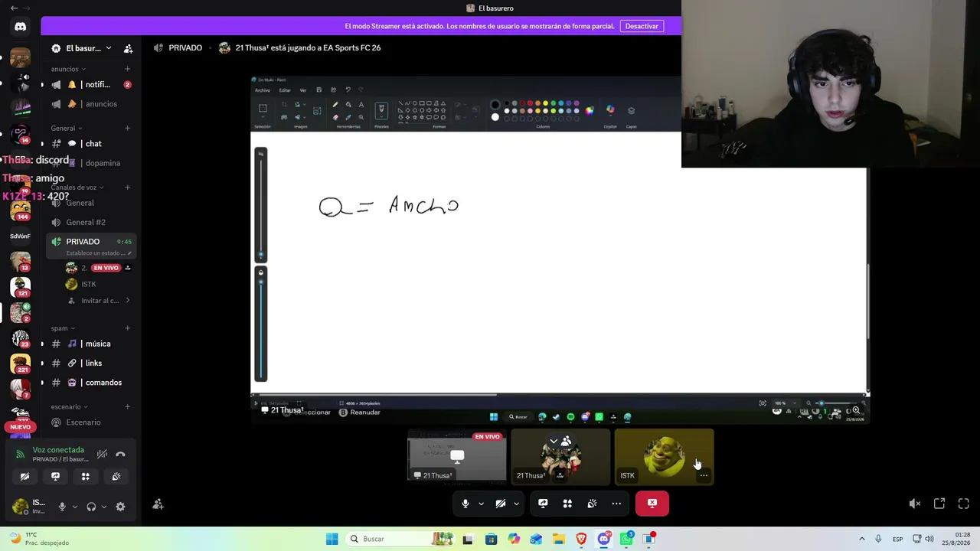Jump to new mentions with NUEVO pill

[21, 427]
